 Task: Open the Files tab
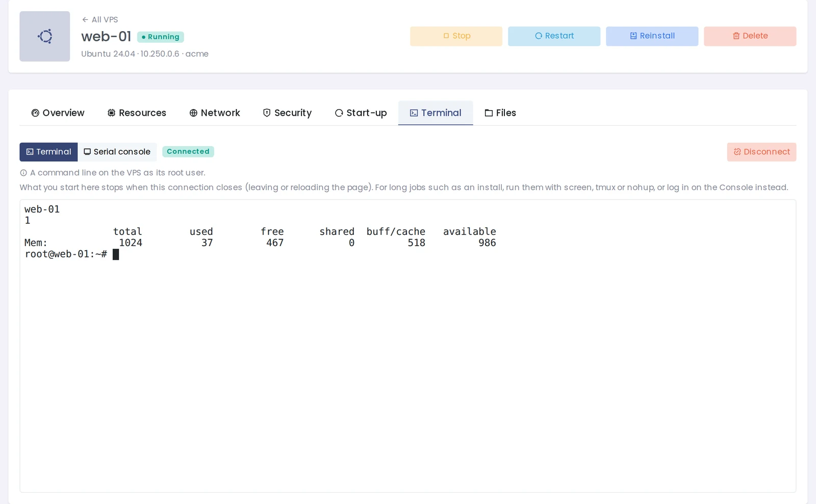tap(500, 113)
